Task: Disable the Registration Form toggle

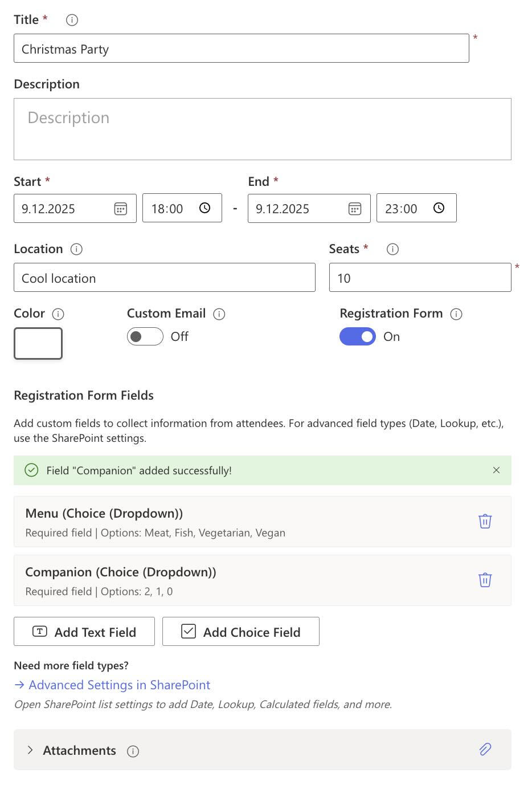Action: (358, 336)
